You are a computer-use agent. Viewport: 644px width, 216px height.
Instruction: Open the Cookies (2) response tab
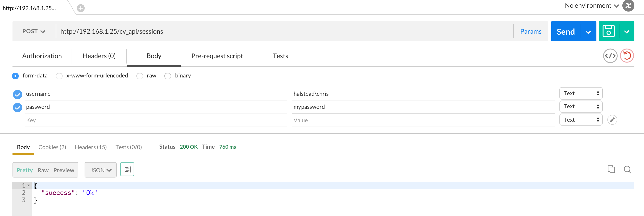click(52, 147)
